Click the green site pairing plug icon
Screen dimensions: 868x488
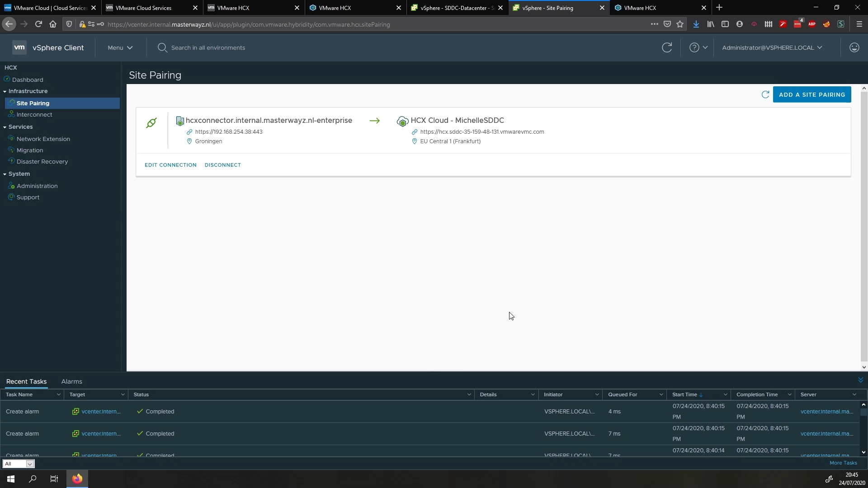pos(151,122)
